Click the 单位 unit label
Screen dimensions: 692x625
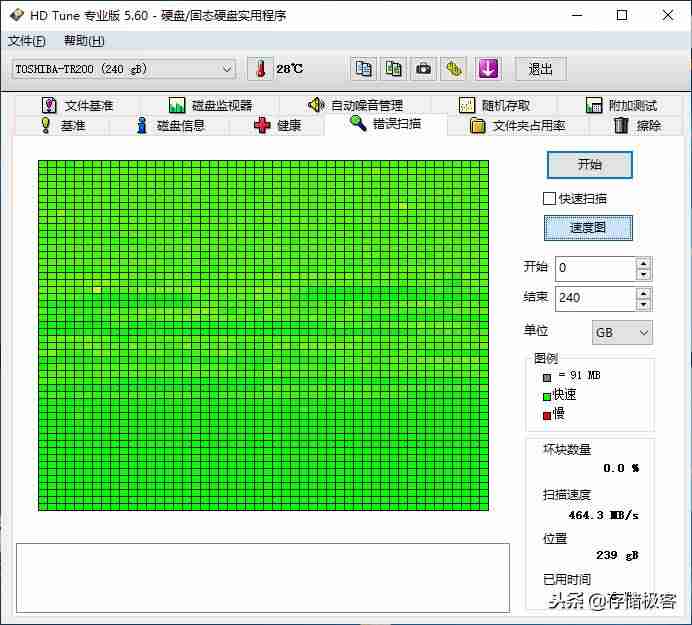(536, 330)
